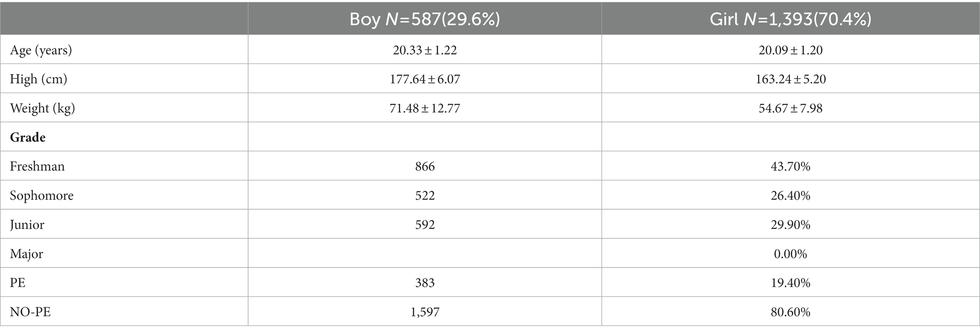Click the bold Grade section label
The width and height of the screenshot is (980, 333).
[x=27, y=138]
